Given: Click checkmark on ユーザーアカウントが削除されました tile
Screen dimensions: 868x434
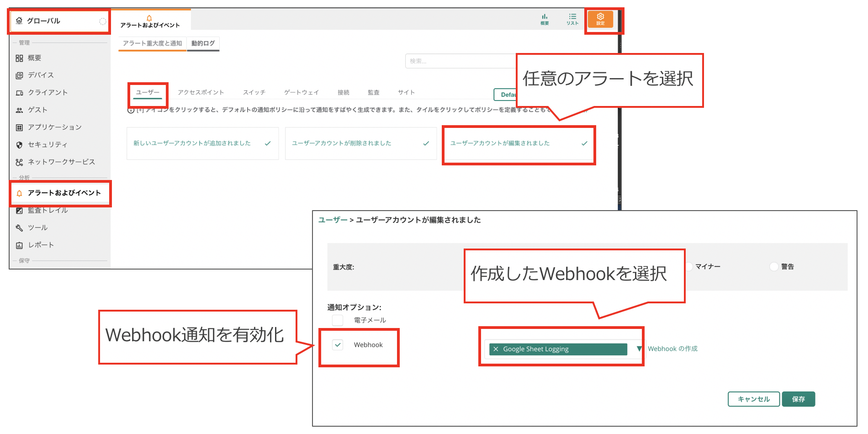Looking at the screenshot, I should pyautogui.click(x=426, y=143).
